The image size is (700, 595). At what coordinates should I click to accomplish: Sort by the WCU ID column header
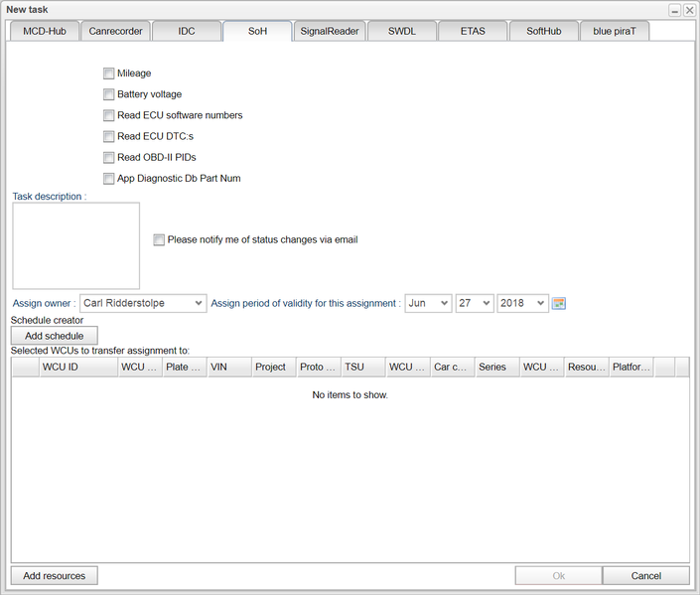(x=74, y=367)
